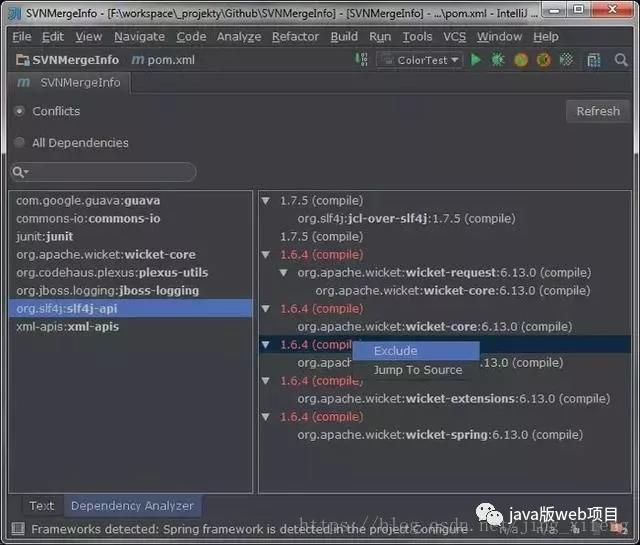
Task: Collapse the first 1.7.5 (compile) node
Action: click(x=266, y=200)
